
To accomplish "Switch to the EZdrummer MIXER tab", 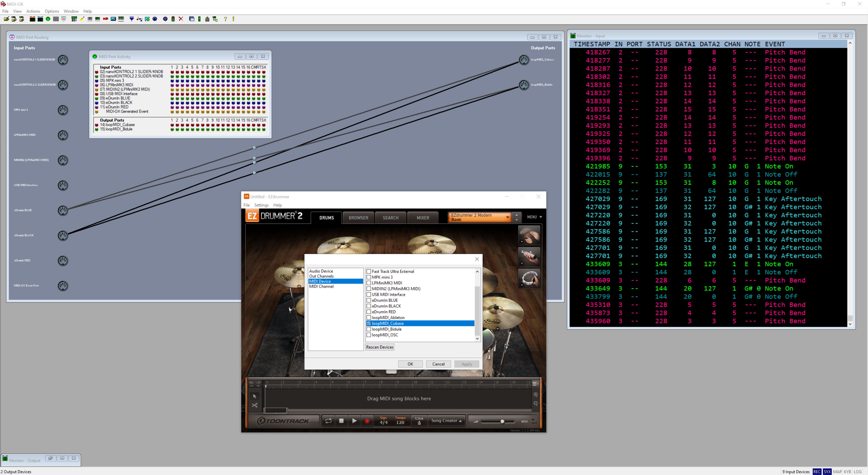I will (x=423, y=218).
